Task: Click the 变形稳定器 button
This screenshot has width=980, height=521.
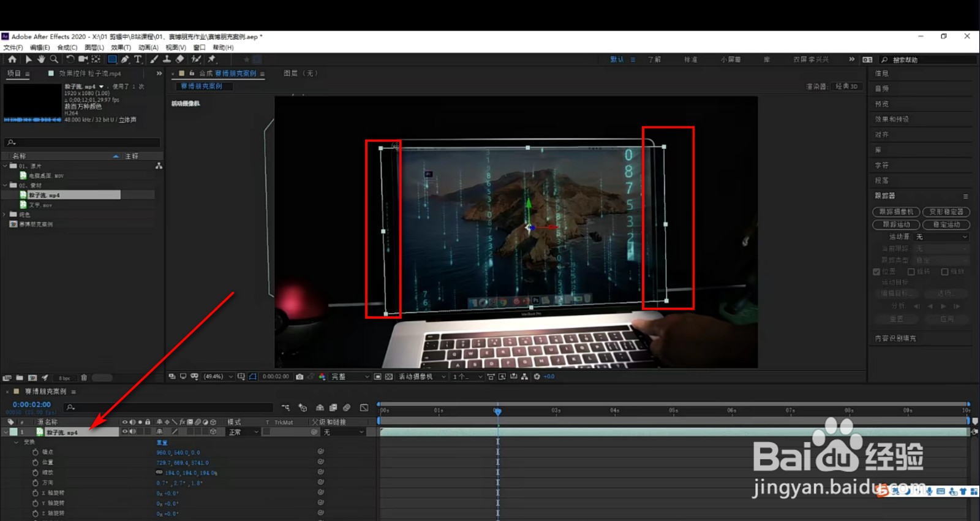Action: [946, 212]
